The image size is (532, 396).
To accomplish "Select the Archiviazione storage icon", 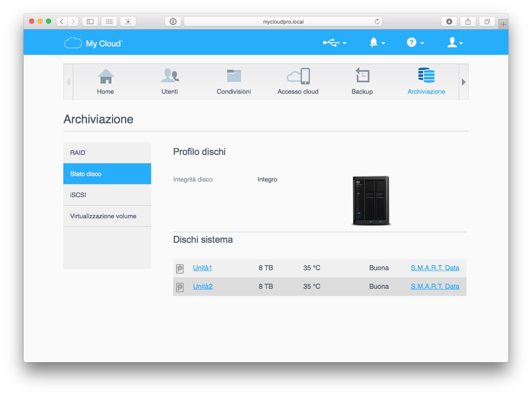I will [x=426, y=75].
